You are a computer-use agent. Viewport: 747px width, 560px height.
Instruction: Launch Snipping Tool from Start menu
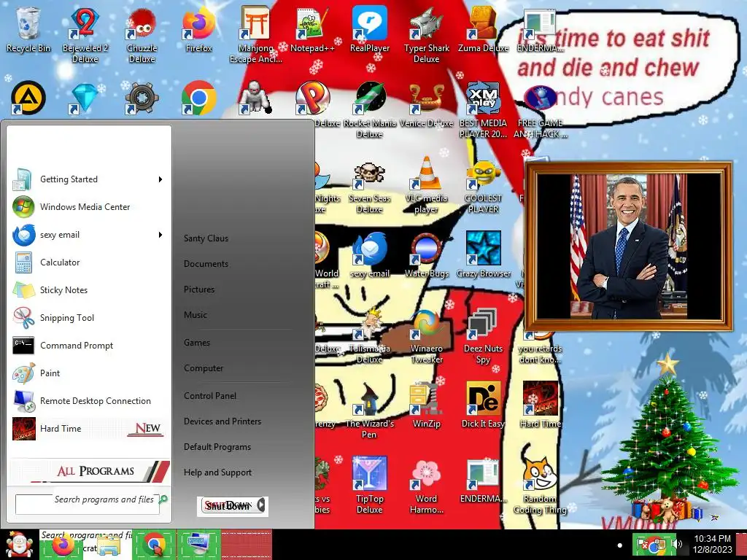click(x=88, y=318)
